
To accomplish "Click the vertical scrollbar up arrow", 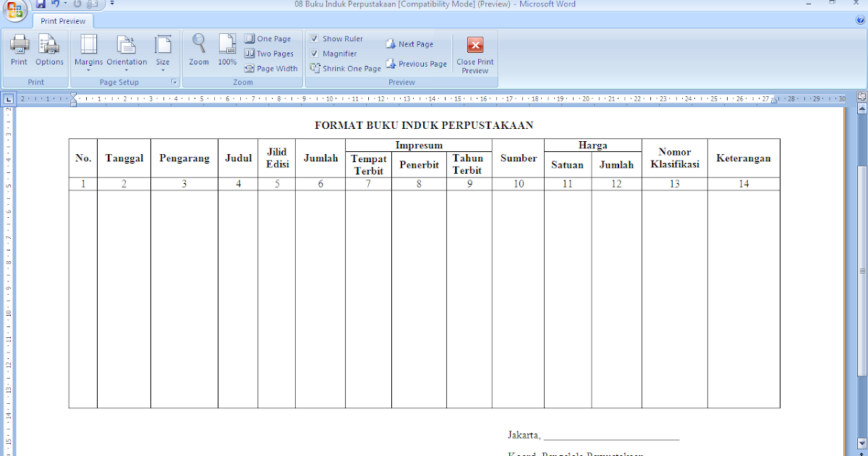I will [x=861, y=109].
